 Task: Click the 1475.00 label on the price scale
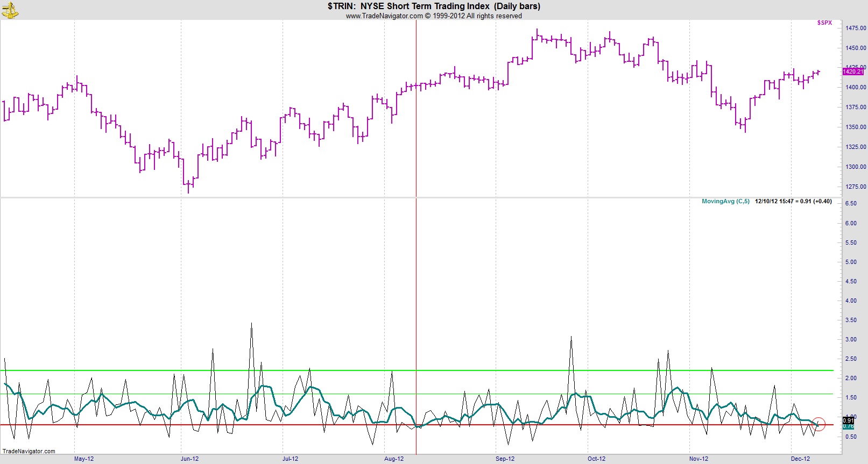(856, 28)
